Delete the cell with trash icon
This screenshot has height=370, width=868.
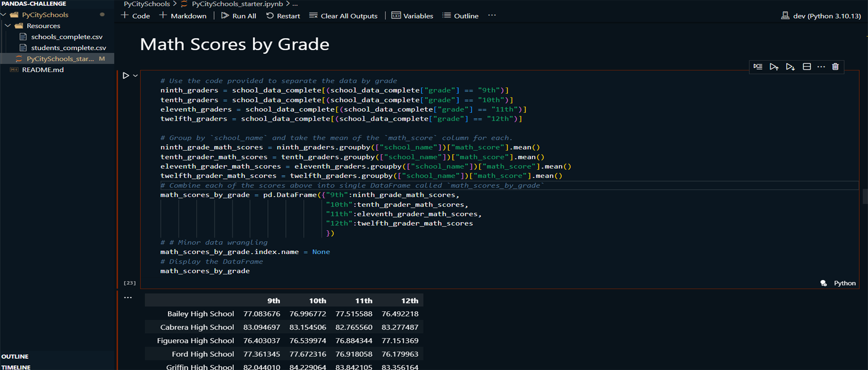835,67
